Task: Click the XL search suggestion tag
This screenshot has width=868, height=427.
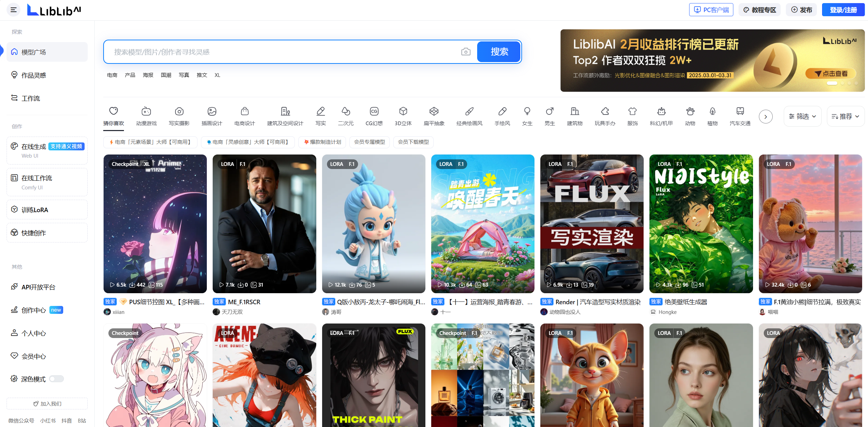Action: (217, 75)
